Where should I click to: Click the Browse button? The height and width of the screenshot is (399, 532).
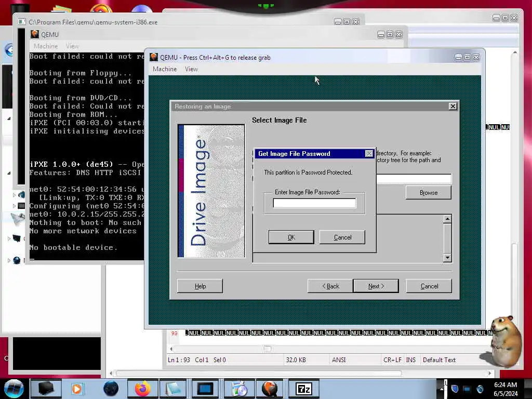click(x=428, y=192)
